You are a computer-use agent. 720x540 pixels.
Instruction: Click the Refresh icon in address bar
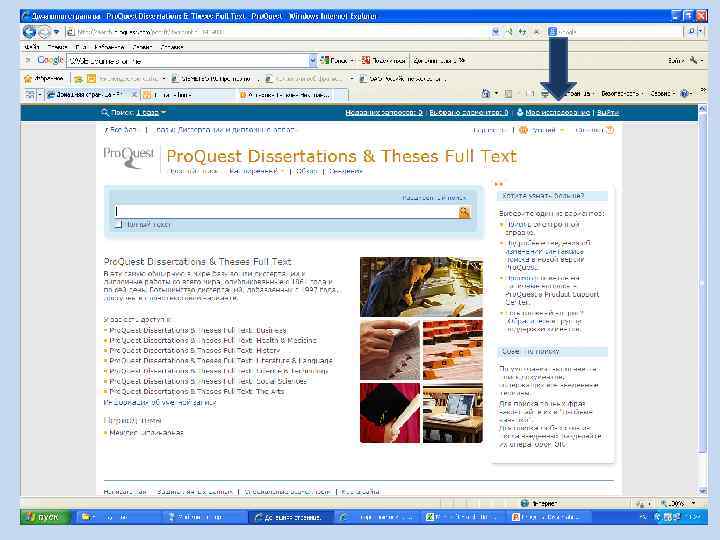pyautogui.click(x=522, y=32)
